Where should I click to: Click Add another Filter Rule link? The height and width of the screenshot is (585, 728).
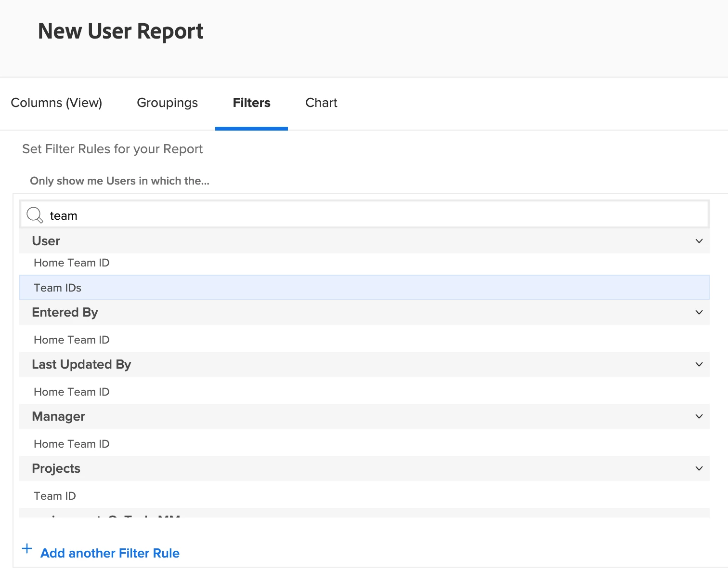coord(110,553)
